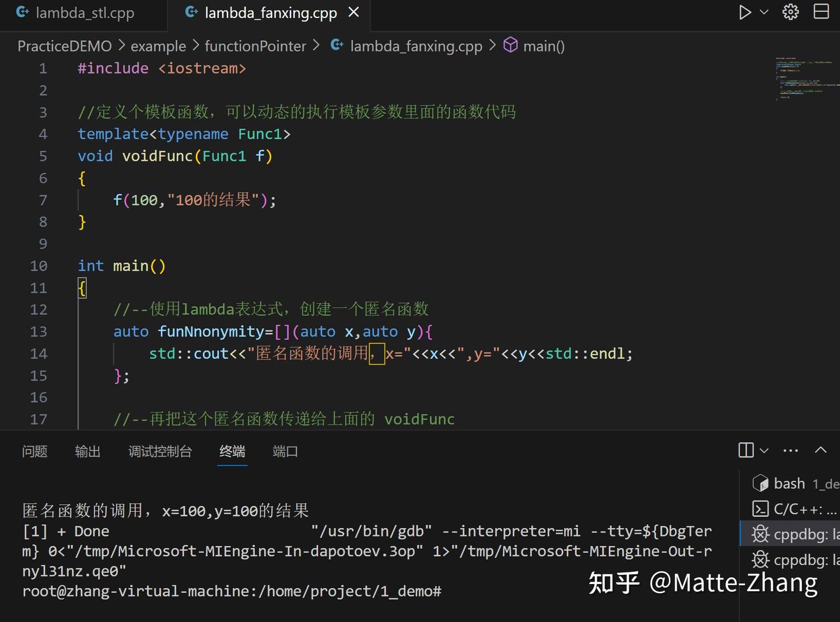840x622 pixels.
Task: Toggle the panel split layout view
Action: (745, 450)
